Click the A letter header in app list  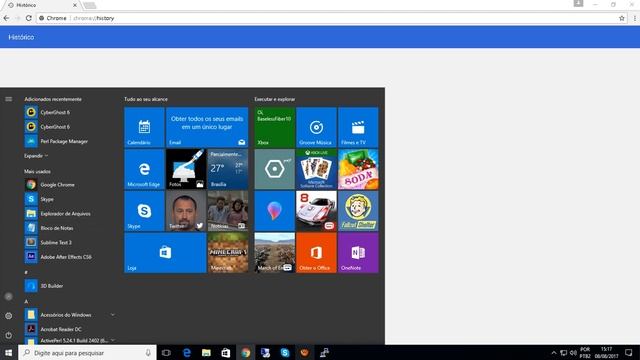click(x=26, y=302)
